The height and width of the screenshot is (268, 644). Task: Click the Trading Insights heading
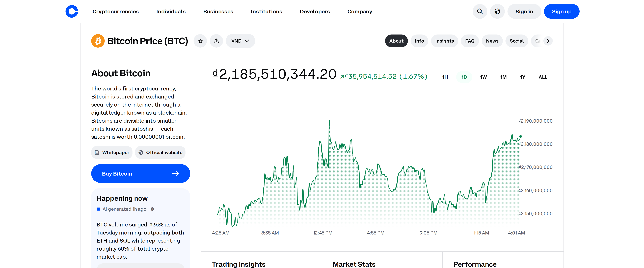click(239, 264)
